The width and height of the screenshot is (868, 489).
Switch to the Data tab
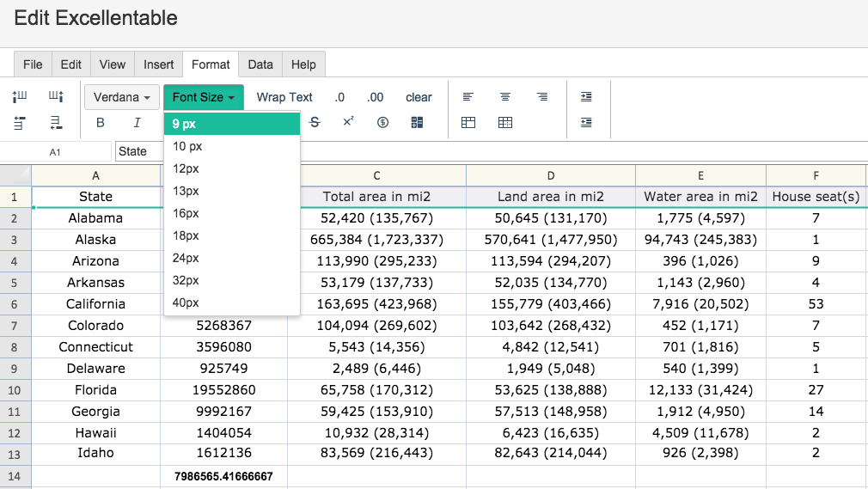click(x=260, y=64)
